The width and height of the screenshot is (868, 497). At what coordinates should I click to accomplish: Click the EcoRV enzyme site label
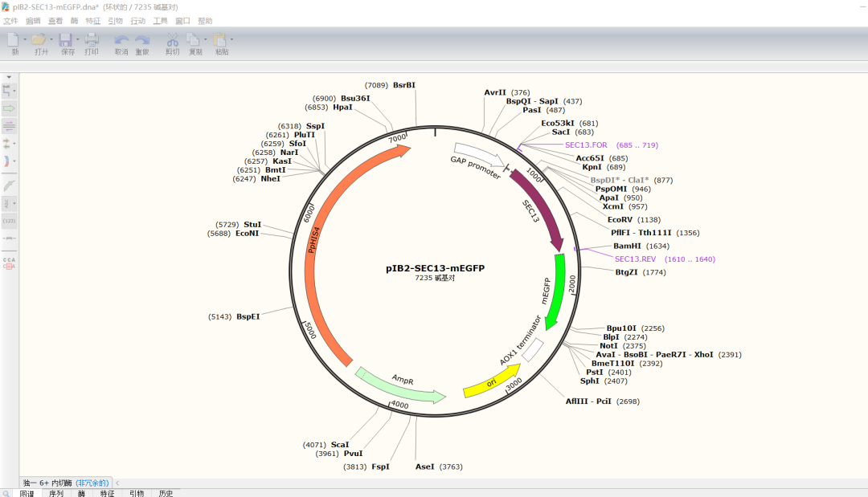[620, 219]
